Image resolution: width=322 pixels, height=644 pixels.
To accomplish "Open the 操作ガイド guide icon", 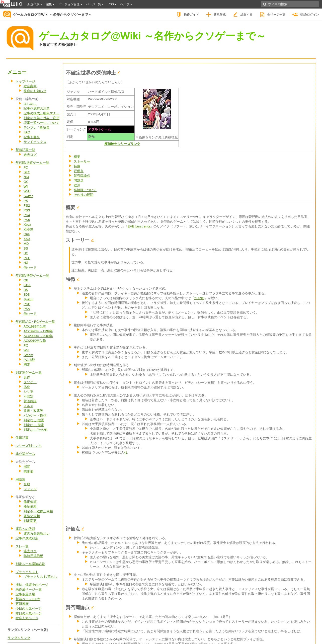I will (x=179, y=15).
